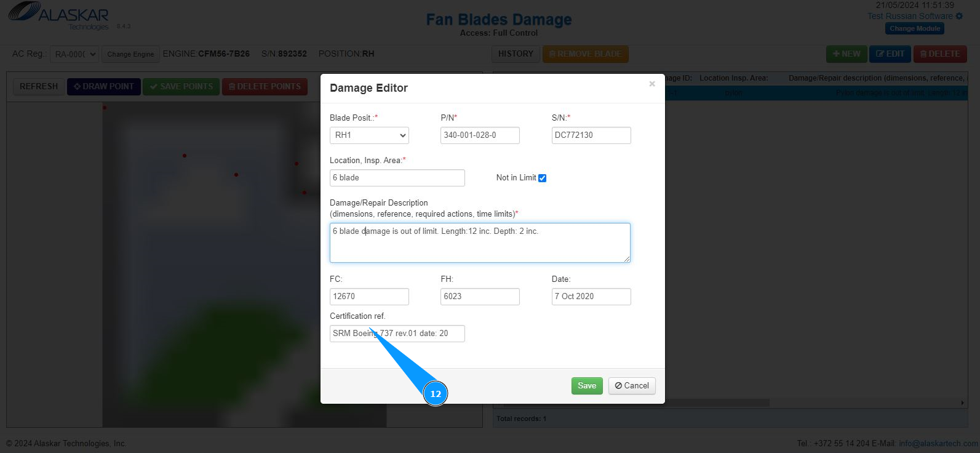The height and width of the screenshot is (453, 980).
Task: Open the Blade Posit. dropdown
Action: tap(369, 135)
